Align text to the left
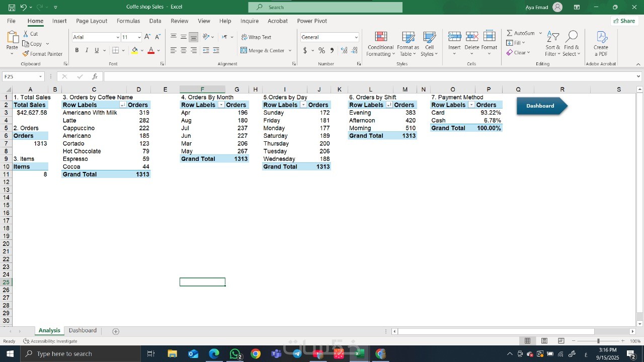 (x=174, y=50)
